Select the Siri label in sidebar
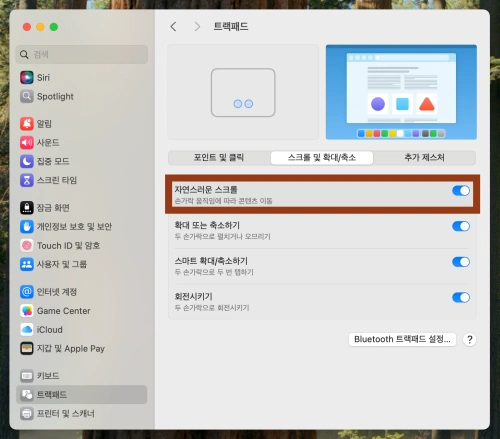 (43, 78)
